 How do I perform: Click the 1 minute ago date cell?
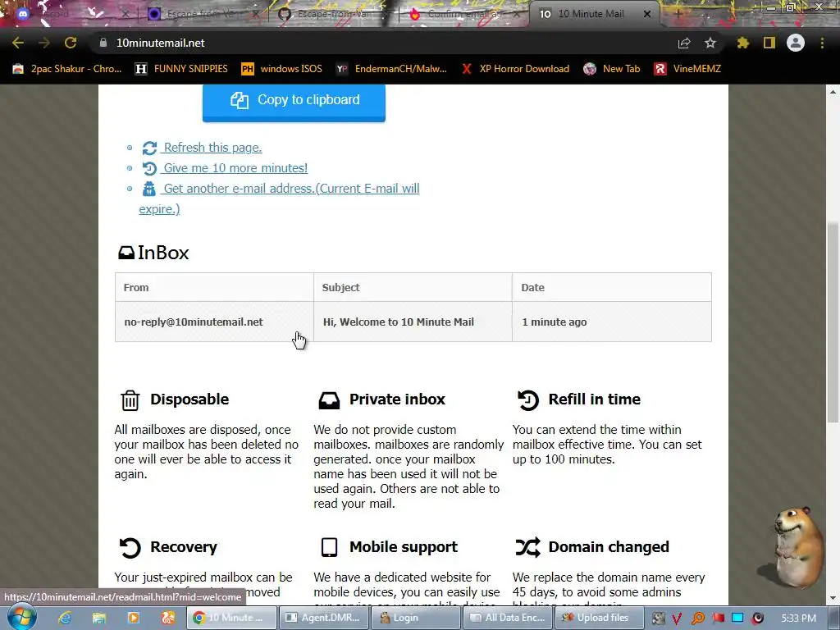pyautogui.click(x=612, y=322)
